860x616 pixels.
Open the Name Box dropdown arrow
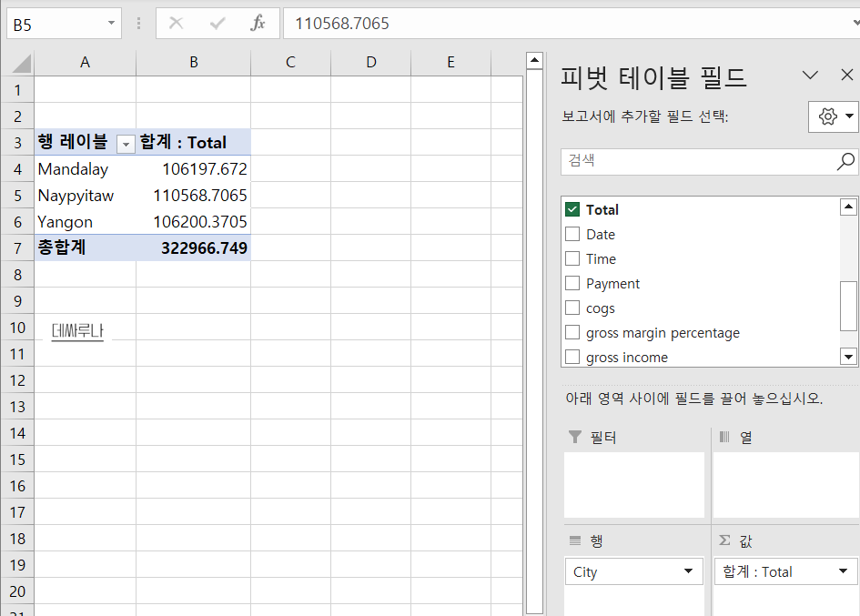click(111, 23)
